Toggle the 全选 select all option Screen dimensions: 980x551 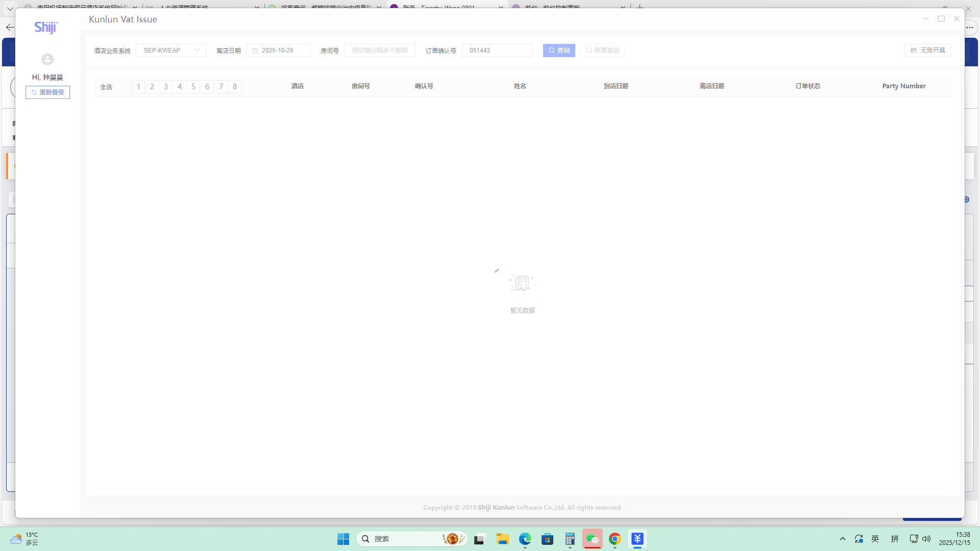[x=106, y=87]
